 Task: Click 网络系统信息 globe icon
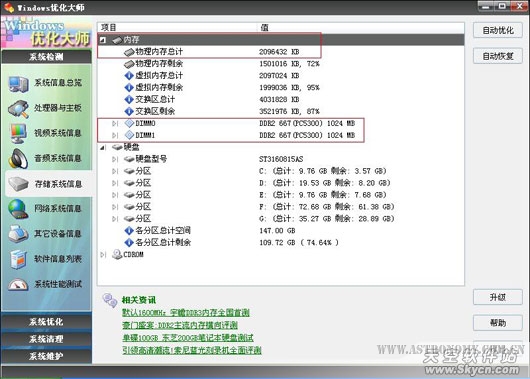18,209
